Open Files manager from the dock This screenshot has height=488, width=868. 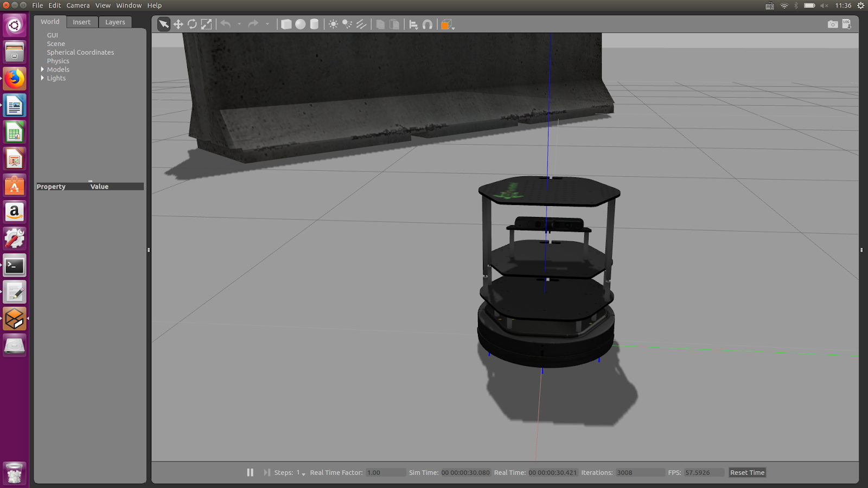coord(15,52)
